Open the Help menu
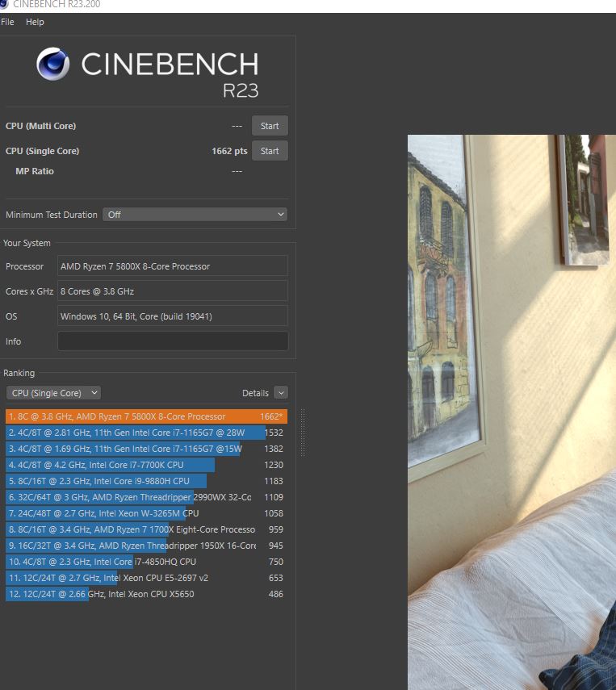This screenshot has height=690, width=616. tap(35, 22)
